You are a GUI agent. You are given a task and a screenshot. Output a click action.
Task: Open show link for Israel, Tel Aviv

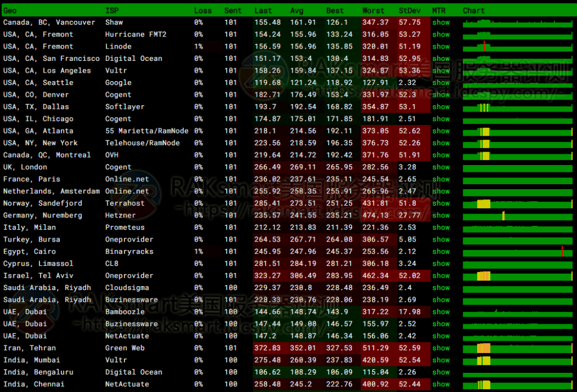click(441, 276)
